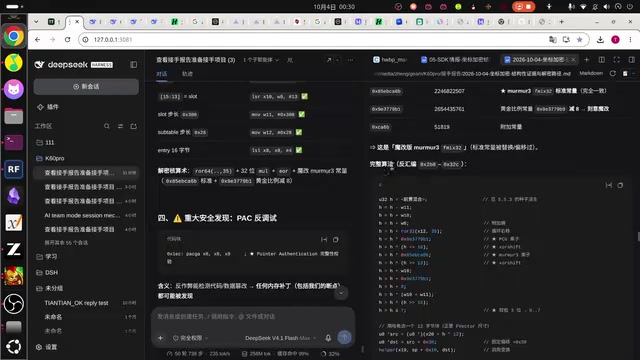Viewport: 640px width, 360px height.
Task: Bookmark page with star icon
Action: [580, 40]
